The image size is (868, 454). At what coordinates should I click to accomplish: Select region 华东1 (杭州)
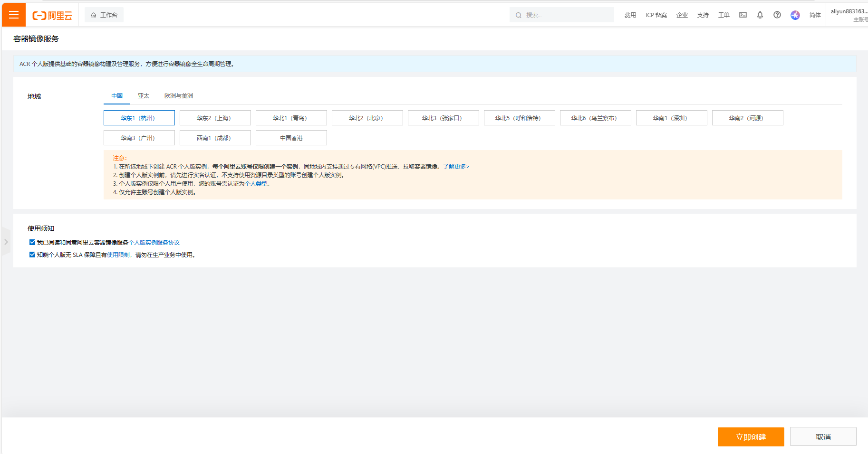coord(139,118)
